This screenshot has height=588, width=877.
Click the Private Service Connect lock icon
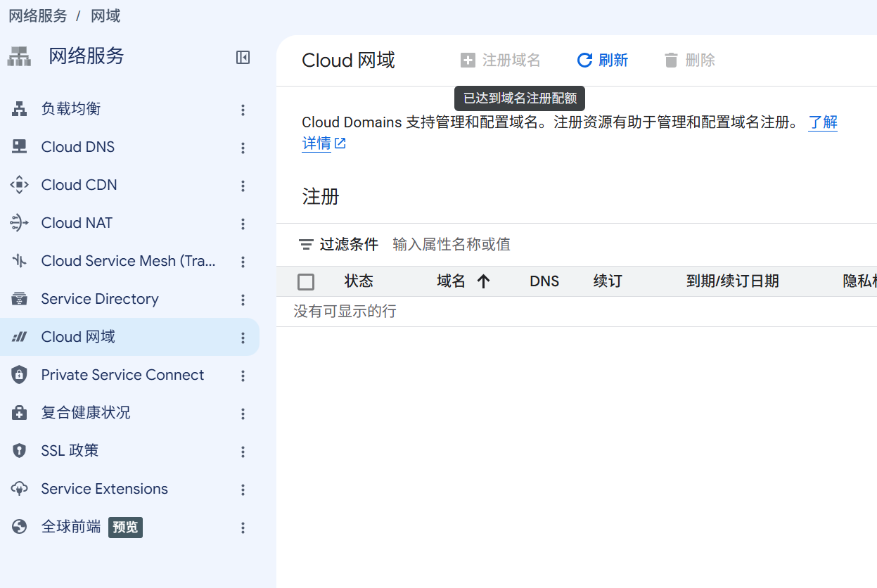tap(19, 375)
